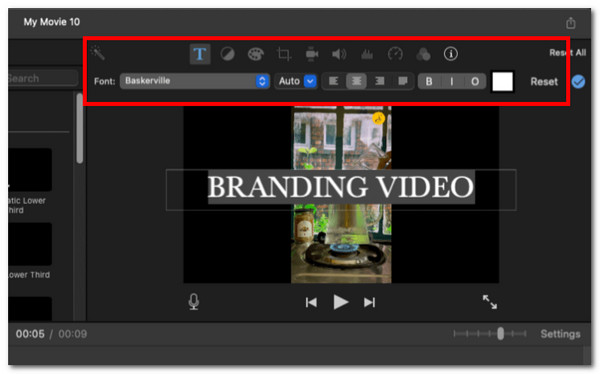The width and height of the screenshot is (600, 374).
Task: Open timeline Settings
Action: click(560, 334)
